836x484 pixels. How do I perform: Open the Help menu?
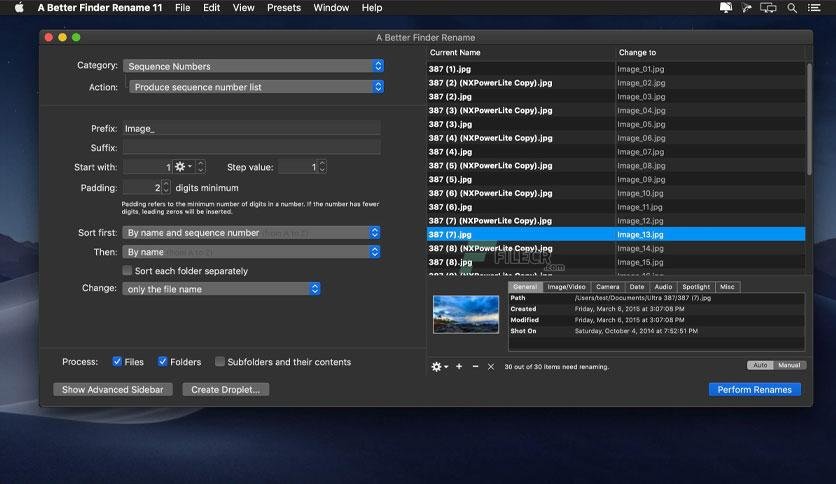pyautogui.click(x=372, y=7)
